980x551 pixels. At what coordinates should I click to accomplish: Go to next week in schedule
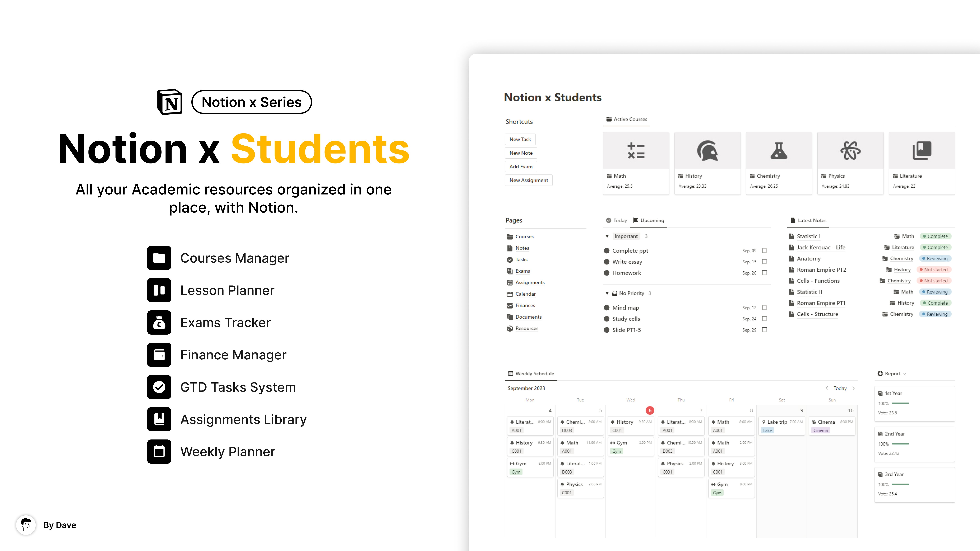tap(854, 388)
